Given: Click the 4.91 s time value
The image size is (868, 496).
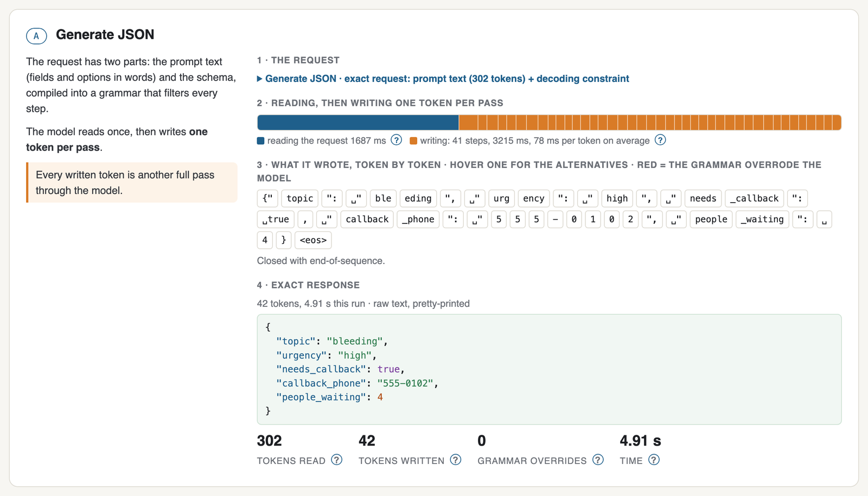Looking at the screenshot, I should click(640, 441).
